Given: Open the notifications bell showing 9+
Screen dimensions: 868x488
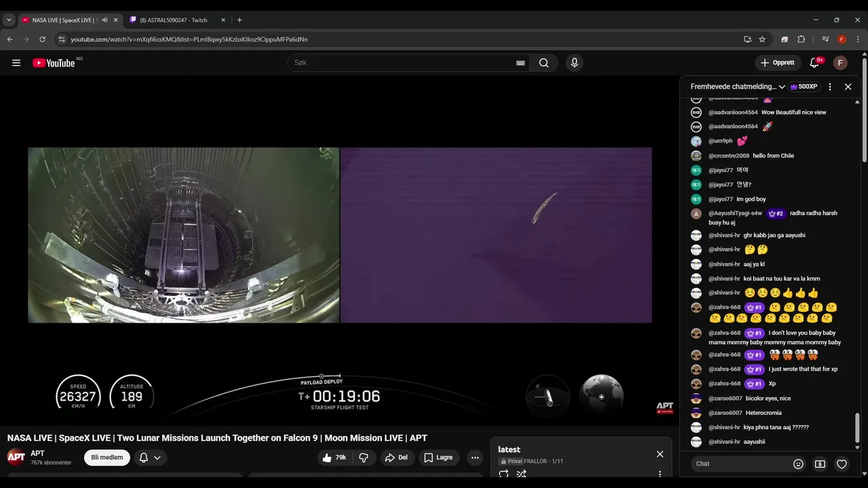Looking at the screenshot, I should point(815,63).
